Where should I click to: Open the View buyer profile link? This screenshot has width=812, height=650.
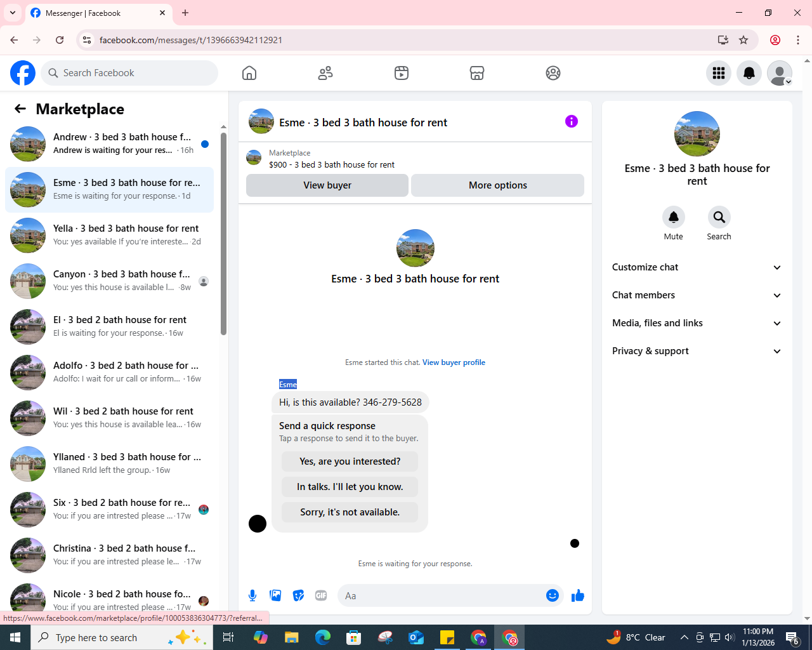[x=454, y=362]
